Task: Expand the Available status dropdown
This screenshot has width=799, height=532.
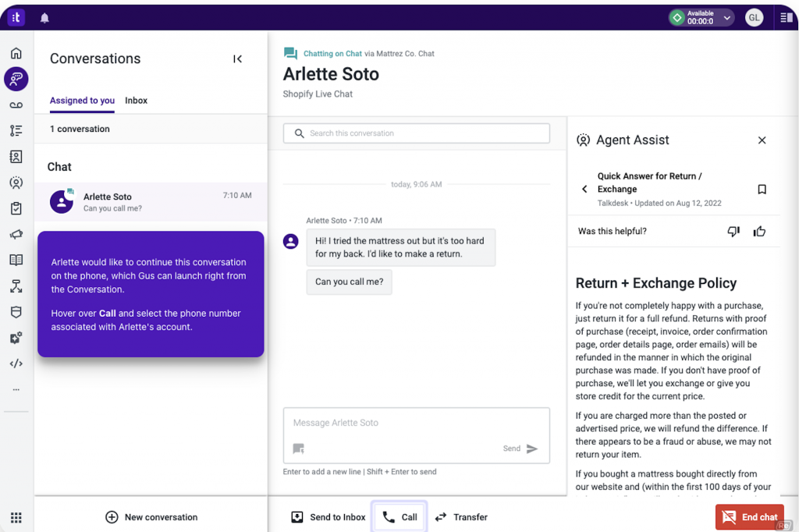Action: tap(726, 16)
